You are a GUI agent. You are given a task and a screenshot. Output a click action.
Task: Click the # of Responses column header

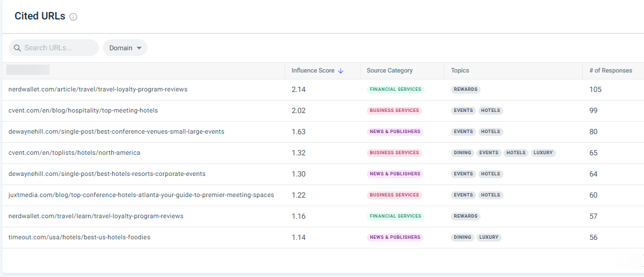(x=611, y=71)
